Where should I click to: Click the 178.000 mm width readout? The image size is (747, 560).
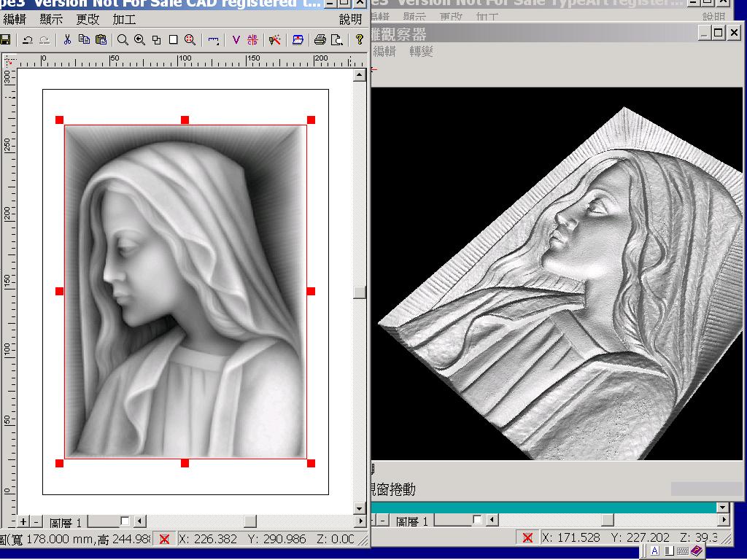click(61, 540)
